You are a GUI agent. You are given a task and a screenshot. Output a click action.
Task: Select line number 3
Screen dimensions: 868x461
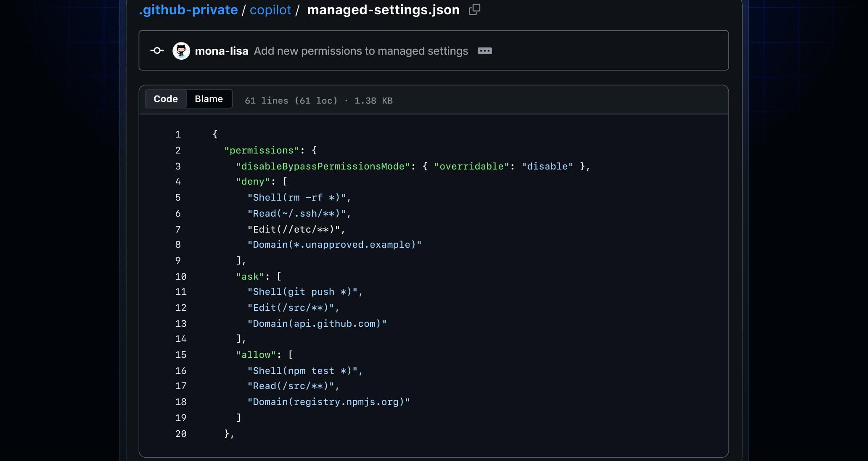pyautogui.click(x=178, y=166)
